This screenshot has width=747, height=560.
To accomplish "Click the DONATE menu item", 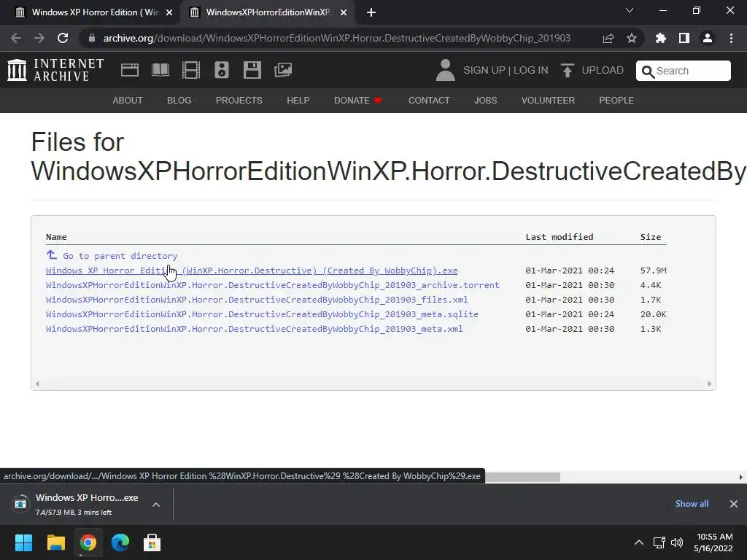I will click(x=357, y=101).
